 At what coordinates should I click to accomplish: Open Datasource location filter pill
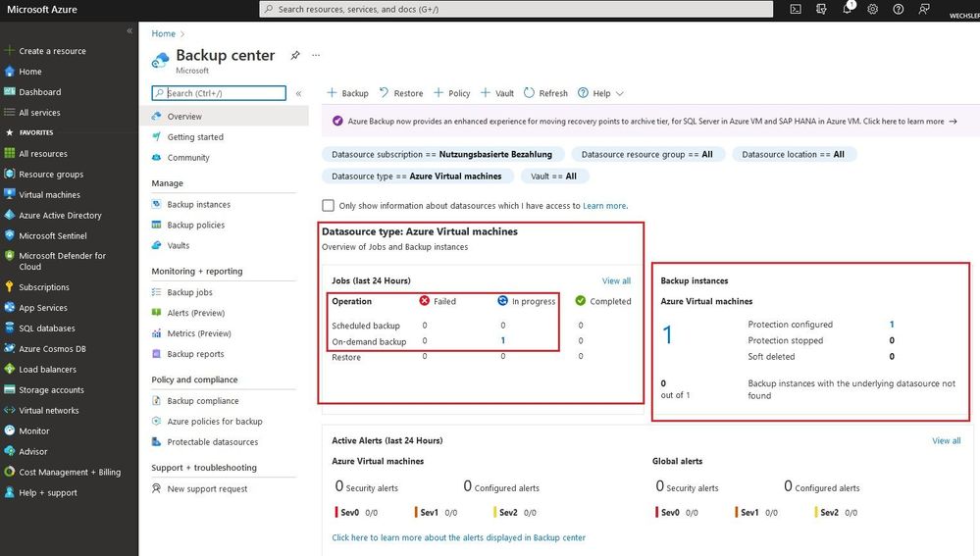pyautogui.click(x=794, y=154)
